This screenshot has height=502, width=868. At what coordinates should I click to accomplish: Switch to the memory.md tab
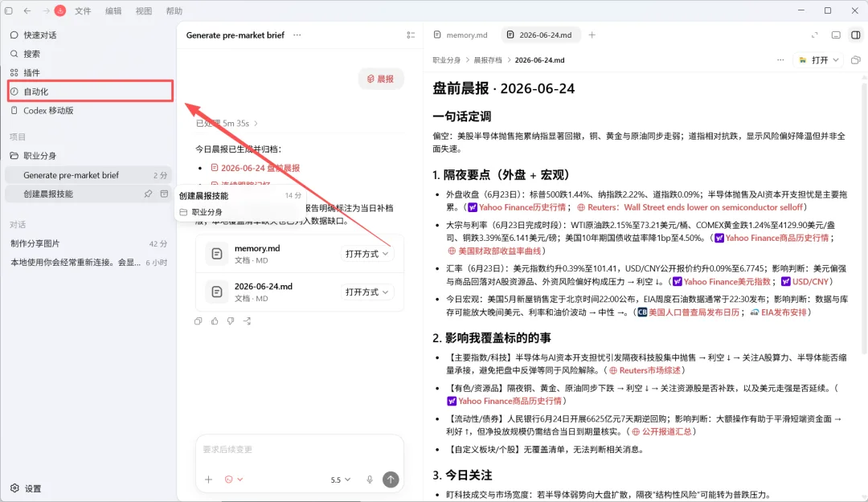pos(461,35)
